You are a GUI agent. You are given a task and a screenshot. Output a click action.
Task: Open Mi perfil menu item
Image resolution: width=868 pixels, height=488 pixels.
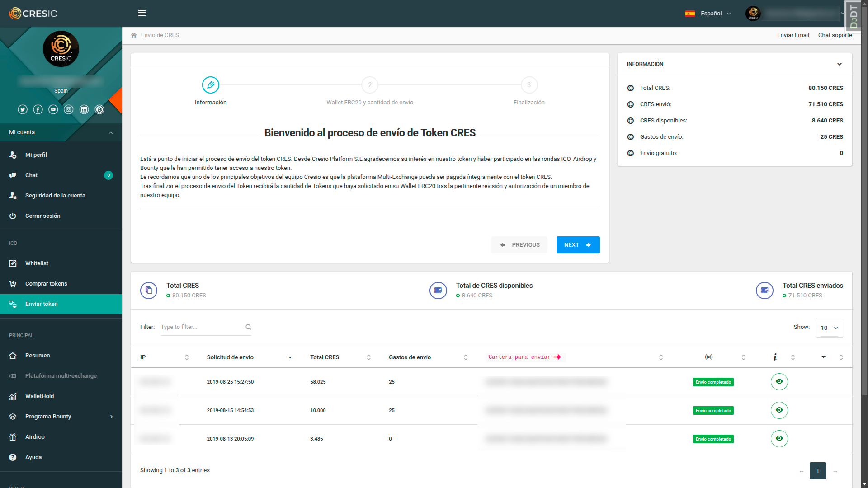coord(61,155)
